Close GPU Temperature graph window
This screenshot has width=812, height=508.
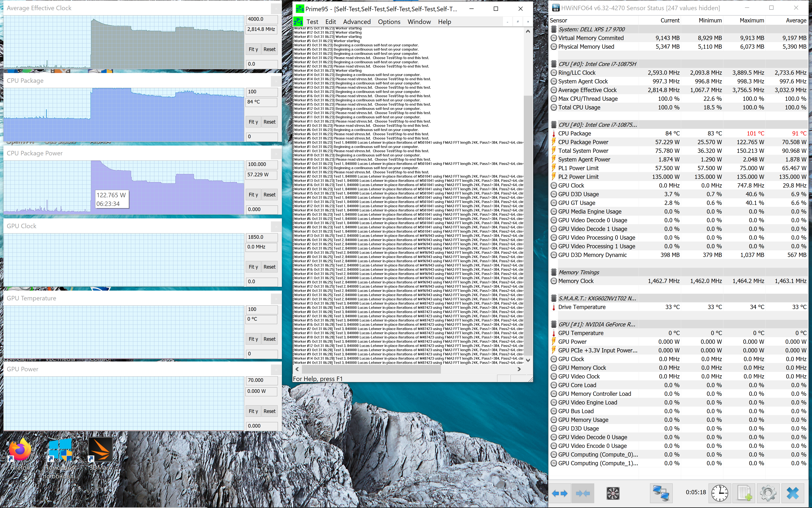click(x=276, y=299)
